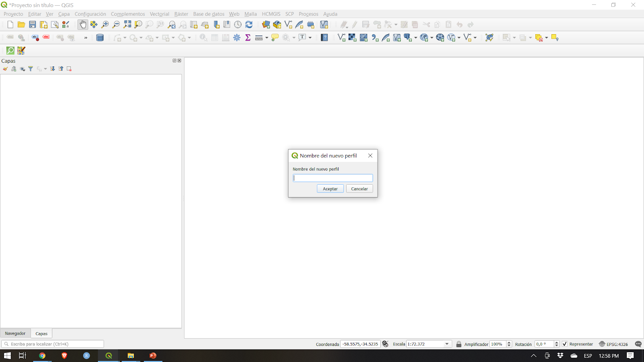Float the Capas panel with dock button

pyautogui.click(x=175, y=61)
